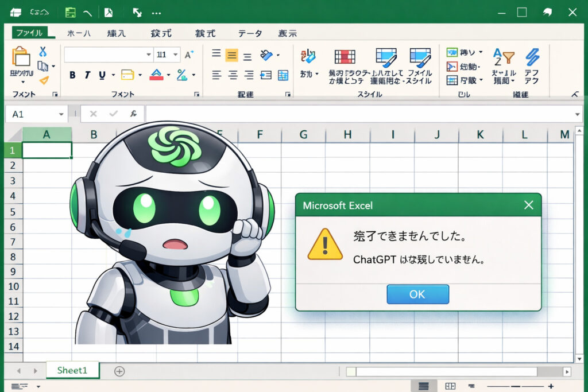This screenshot has width=588, height=392.
Task: Click the insert function fx icon
Action: 133,114
